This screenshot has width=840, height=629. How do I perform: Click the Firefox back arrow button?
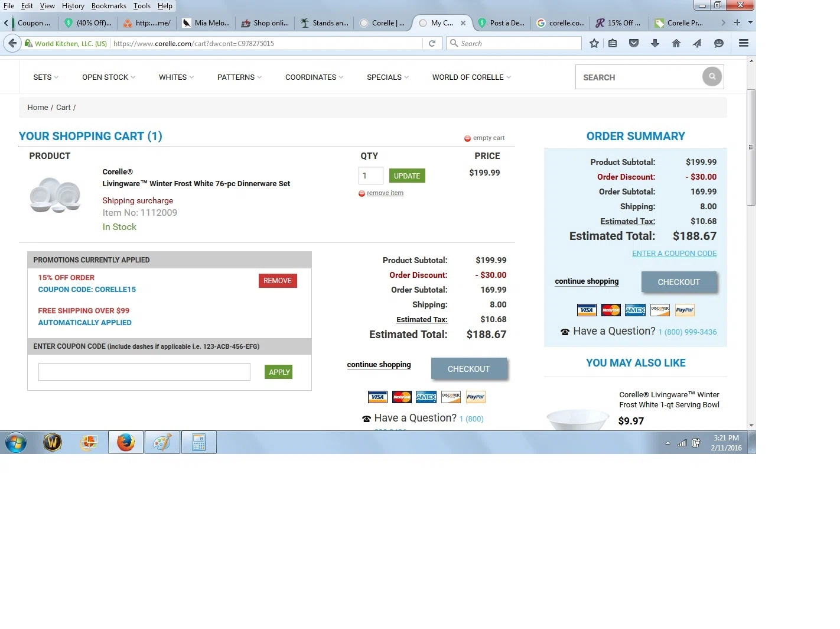(x=12, y=43)
